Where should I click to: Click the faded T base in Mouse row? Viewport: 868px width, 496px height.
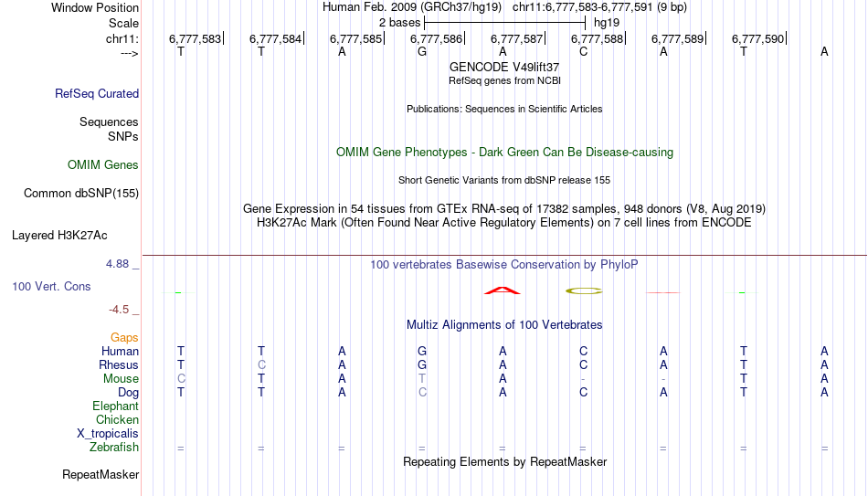(x=422, y=379)
